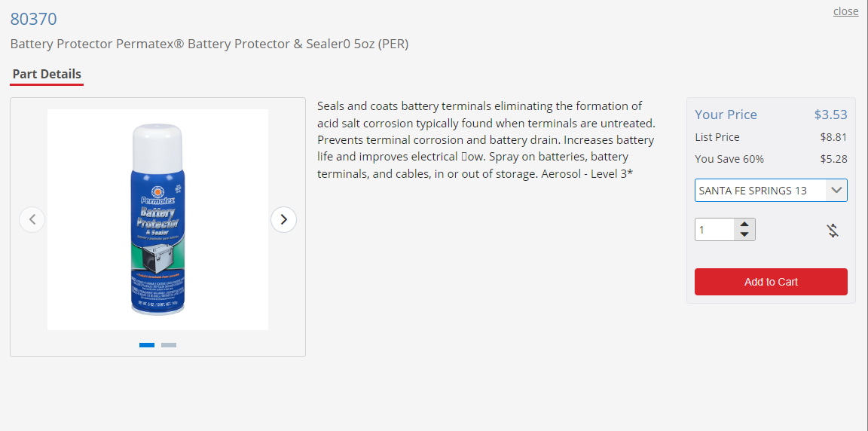
Task: Focus the quantity input field
Action: tap(714, 230)
